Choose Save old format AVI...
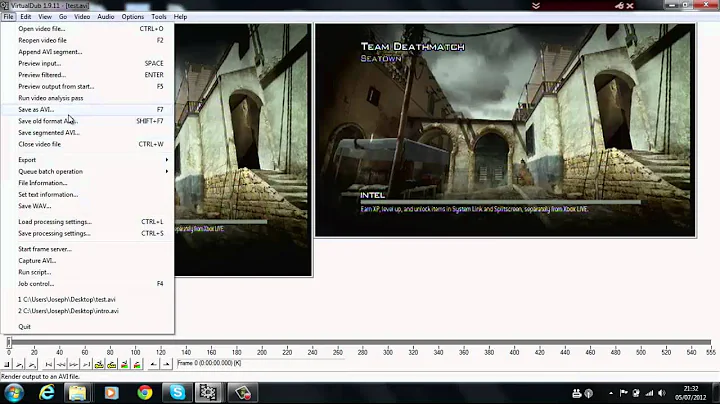720x404 pixels. (87, 121)
